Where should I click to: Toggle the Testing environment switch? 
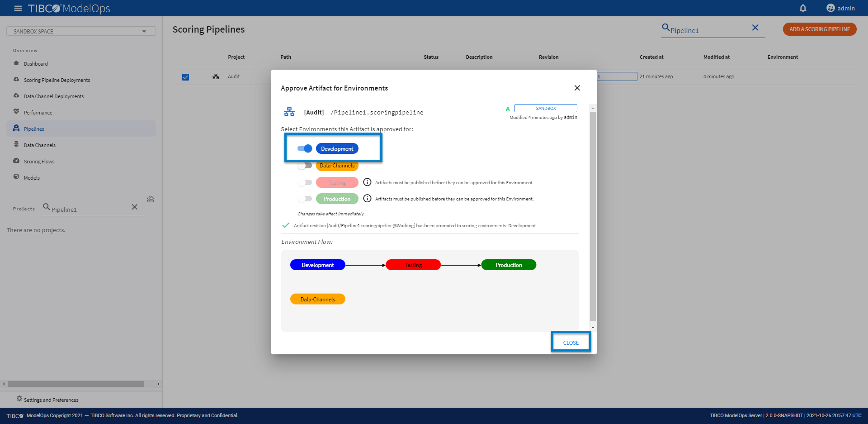tap(305, 182)
